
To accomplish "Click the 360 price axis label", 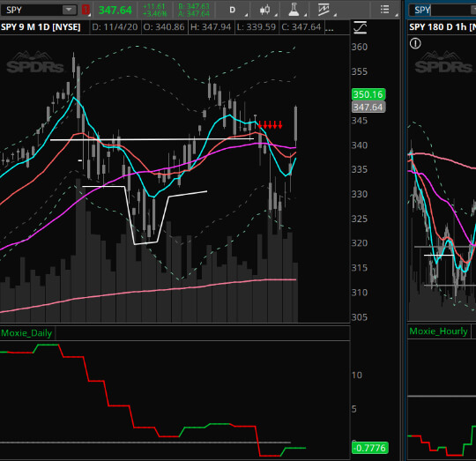I will (x=360, y=47).
